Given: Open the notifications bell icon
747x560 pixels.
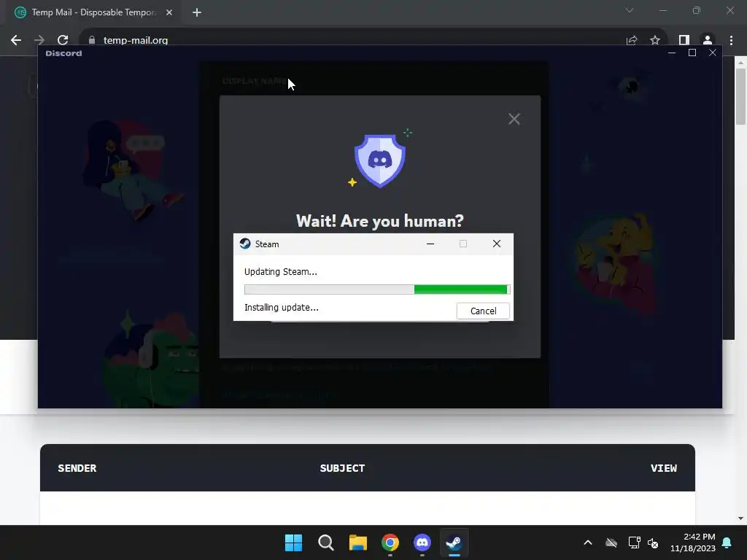Looking at the screenshot, I should (727, 542).
